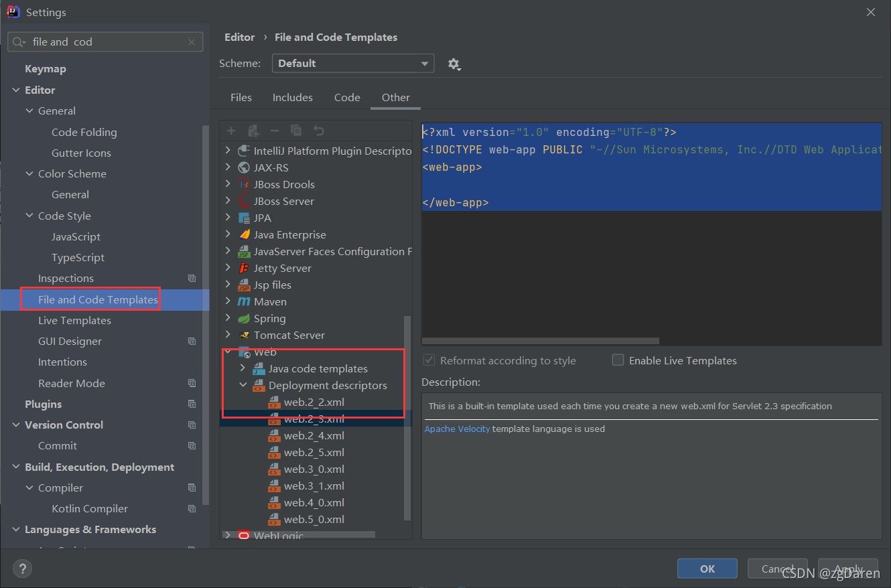Click the Copy template icon
This screenshot has height=588, width=891.
pos(296,131)
